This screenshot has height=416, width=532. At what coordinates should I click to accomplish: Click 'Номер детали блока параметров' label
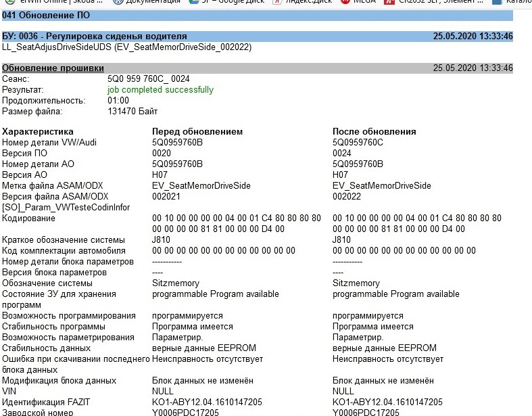(68, 262)
